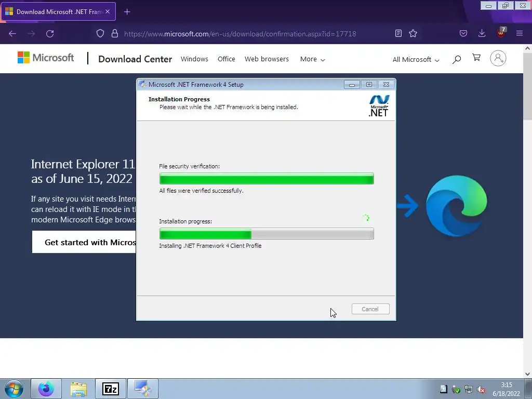The width and height of the screenshot is (532, 399).
Task: Click the Microsoft logo
Action: tap(46, 58)
